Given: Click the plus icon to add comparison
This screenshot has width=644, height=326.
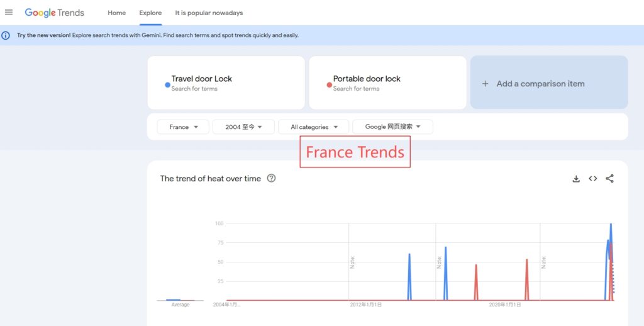Looking at the screenshot, I should tap(485, 84).
